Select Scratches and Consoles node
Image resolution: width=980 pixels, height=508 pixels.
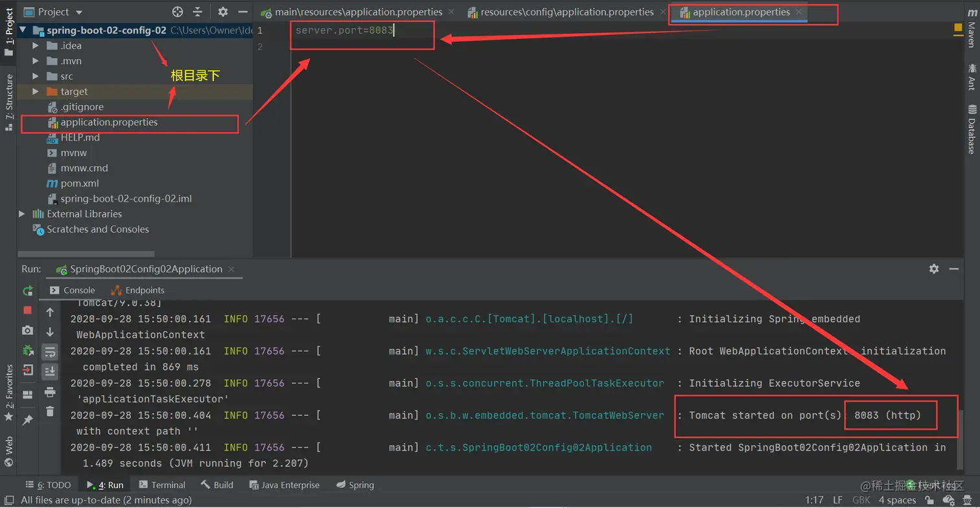click(97, 229)
